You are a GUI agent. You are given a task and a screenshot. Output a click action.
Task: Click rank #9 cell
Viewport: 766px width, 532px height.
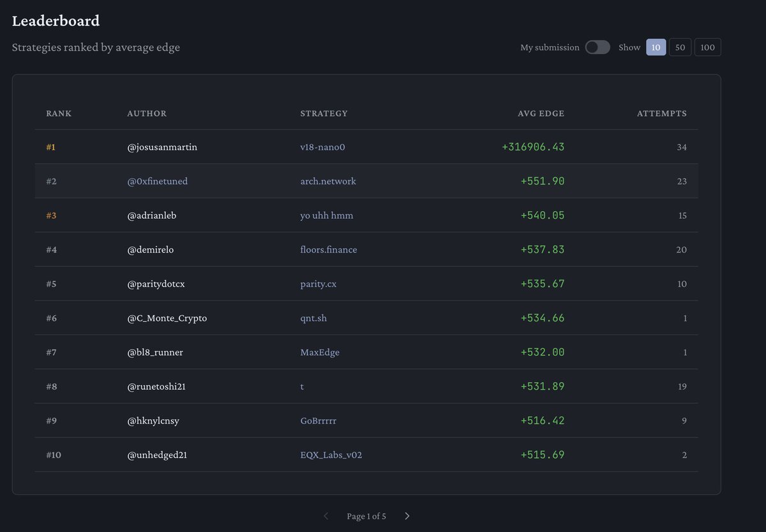(52, 420)
